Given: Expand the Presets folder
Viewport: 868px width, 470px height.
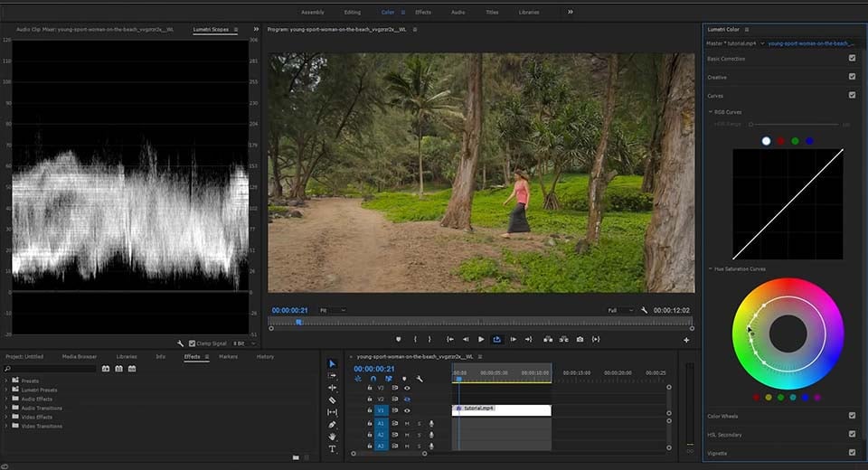Looking at the screenshot, I should [x=6, y=381].
